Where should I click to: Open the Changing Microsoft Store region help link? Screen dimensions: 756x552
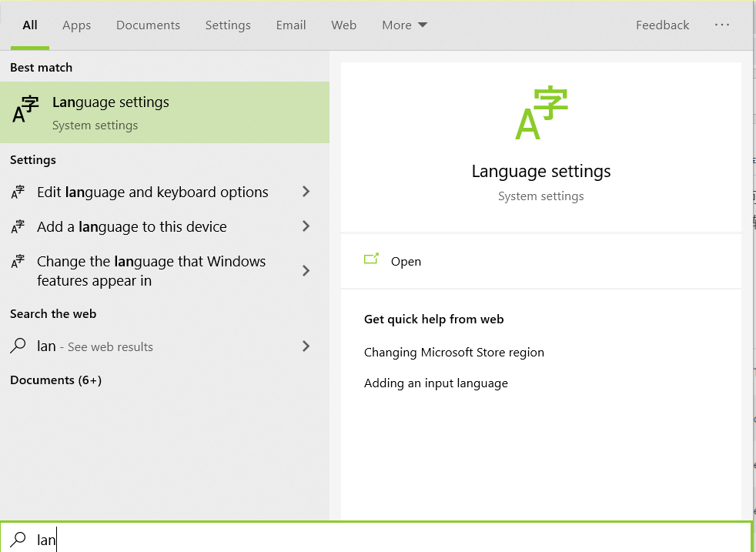point(454,352)
